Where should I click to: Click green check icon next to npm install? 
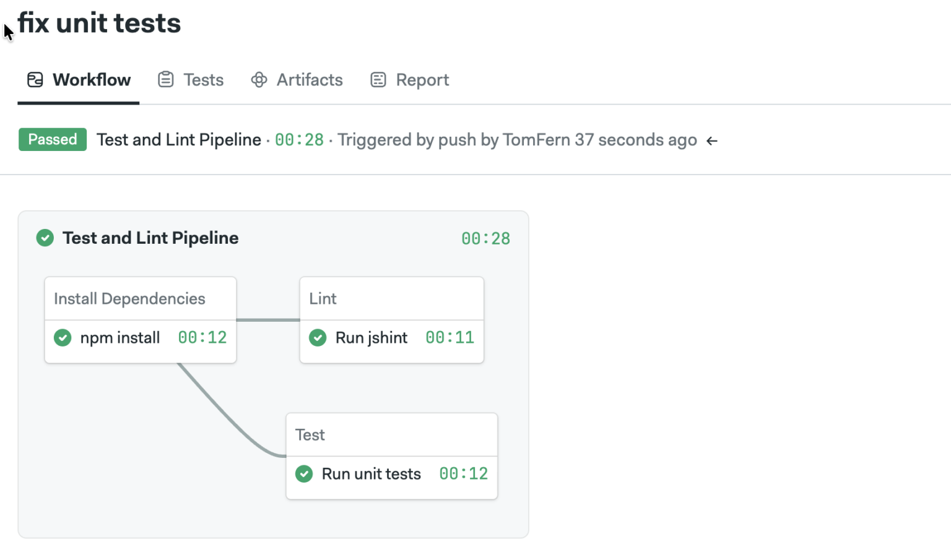63,338
